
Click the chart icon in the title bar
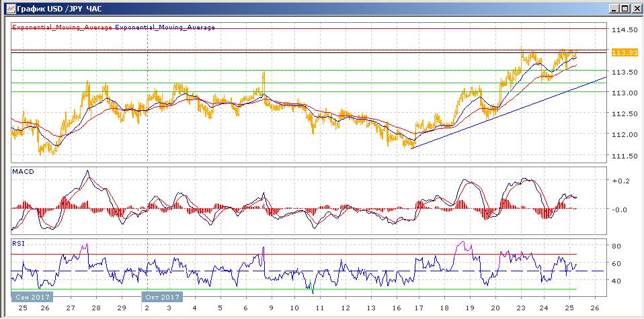6,8
